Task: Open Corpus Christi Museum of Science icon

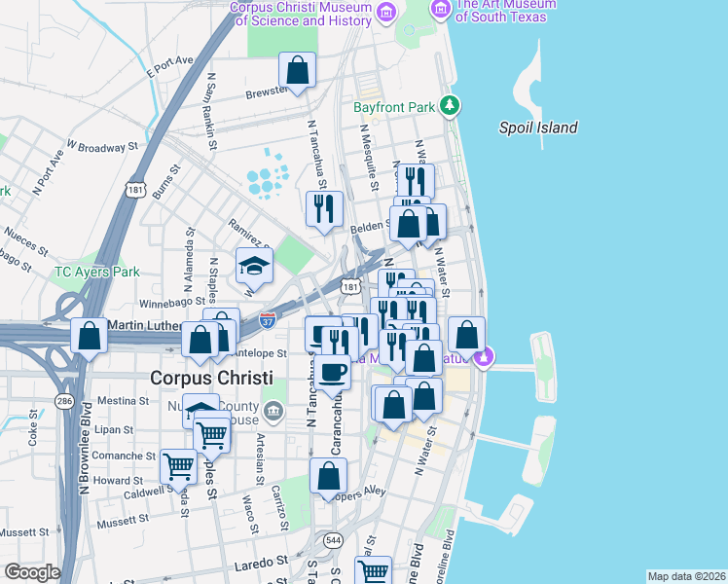Action: click(385, 11)
